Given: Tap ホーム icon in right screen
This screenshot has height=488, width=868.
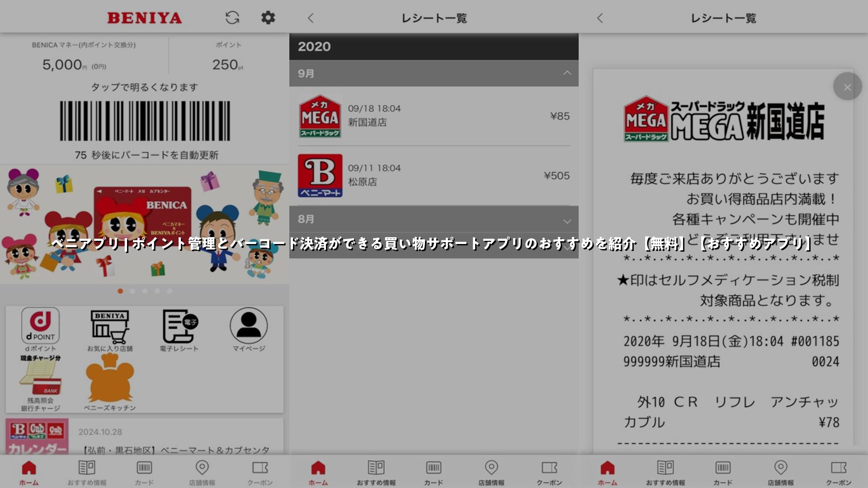Looking at the screenshot, I should pos(608,473).
